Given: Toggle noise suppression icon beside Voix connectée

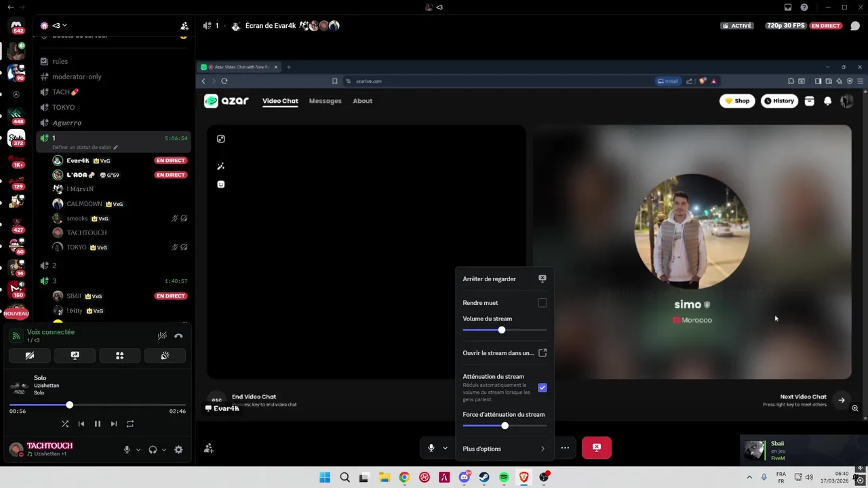Looking at the screenshot, I should click(162, 335).
